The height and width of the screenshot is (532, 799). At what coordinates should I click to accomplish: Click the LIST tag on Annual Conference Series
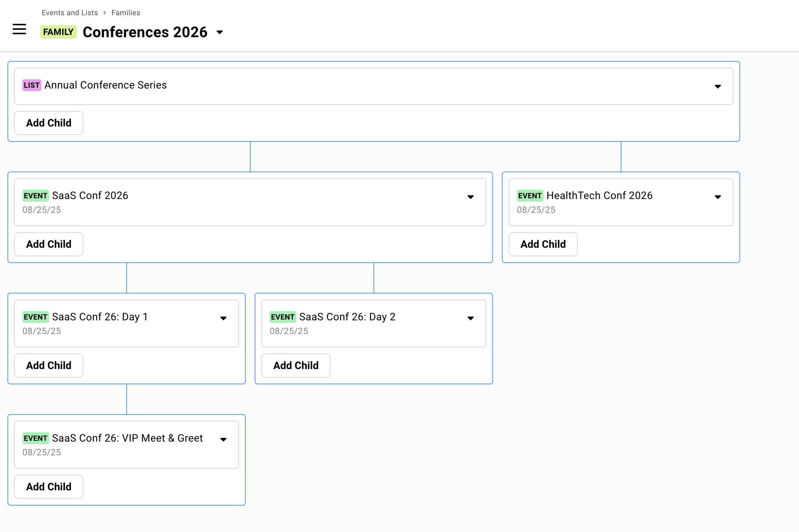31,85
